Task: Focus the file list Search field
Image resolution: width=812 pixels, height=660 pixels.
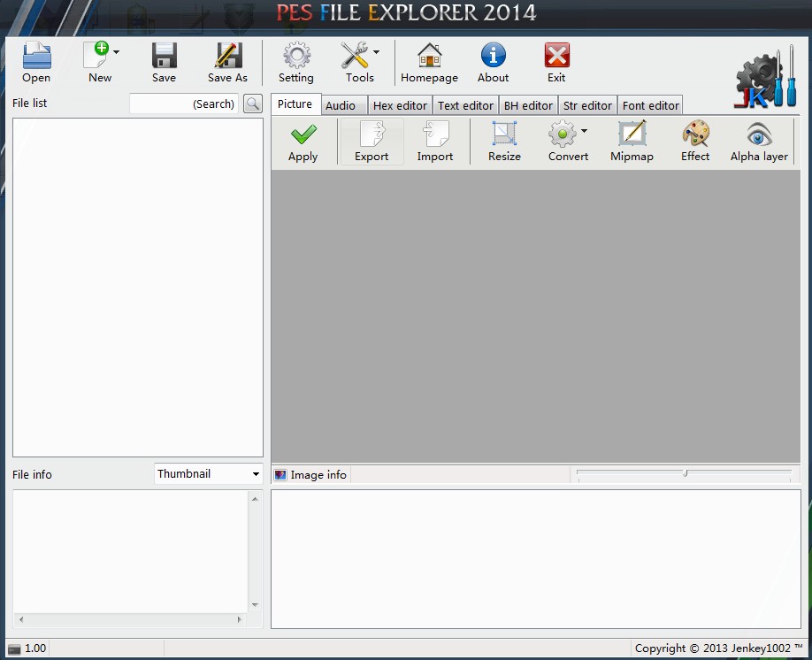Action: click(183, 104)
